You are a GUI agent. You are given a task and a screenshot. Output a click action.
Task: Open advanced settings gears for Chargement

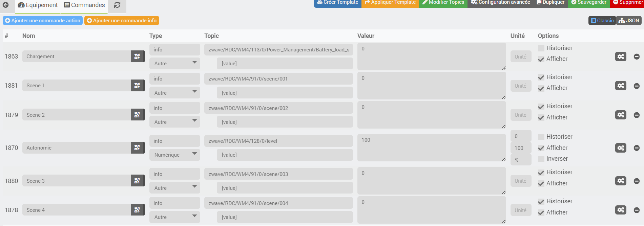621,56
